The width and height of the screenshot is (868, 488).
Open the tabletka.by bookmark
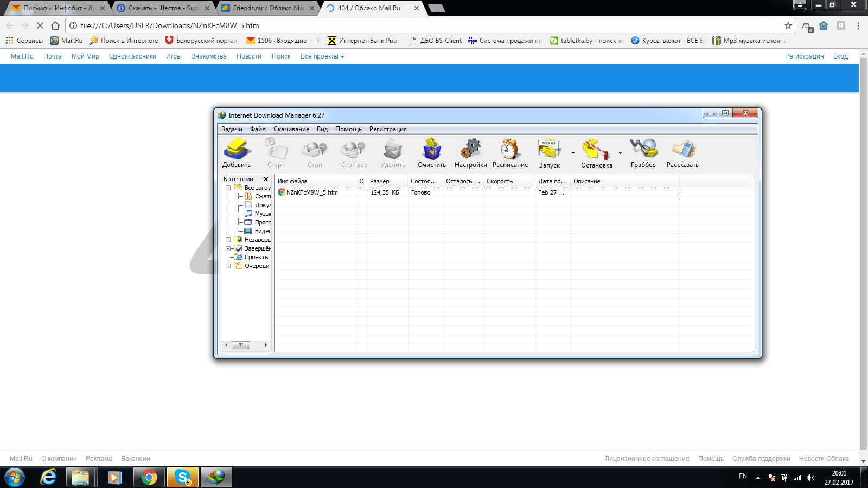(586, 41)
